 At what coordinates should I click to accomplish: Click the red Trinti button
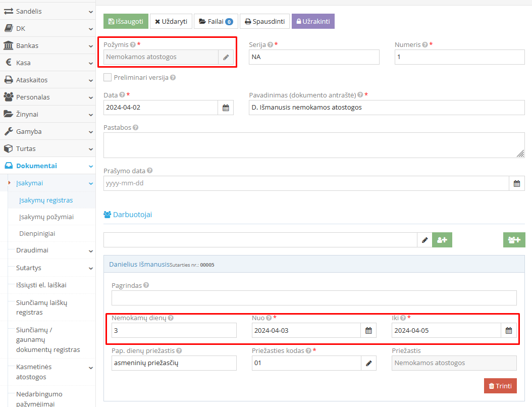[x=500, y=386]
